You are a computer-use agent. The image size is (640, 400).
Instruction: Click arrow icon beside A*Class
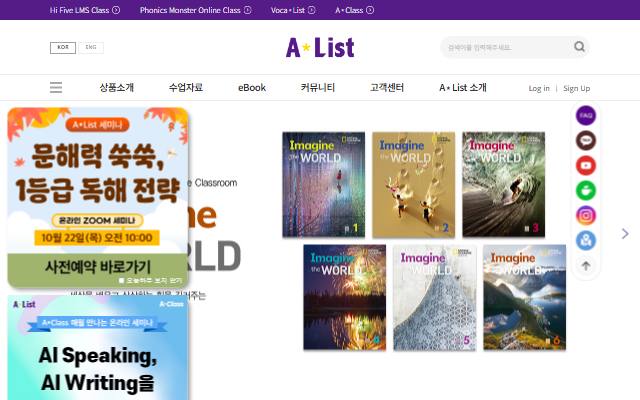370,10
